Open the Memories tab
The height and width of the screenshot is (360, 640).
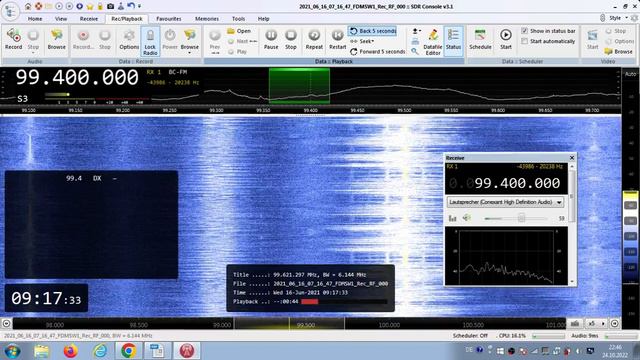pos(207,19)
